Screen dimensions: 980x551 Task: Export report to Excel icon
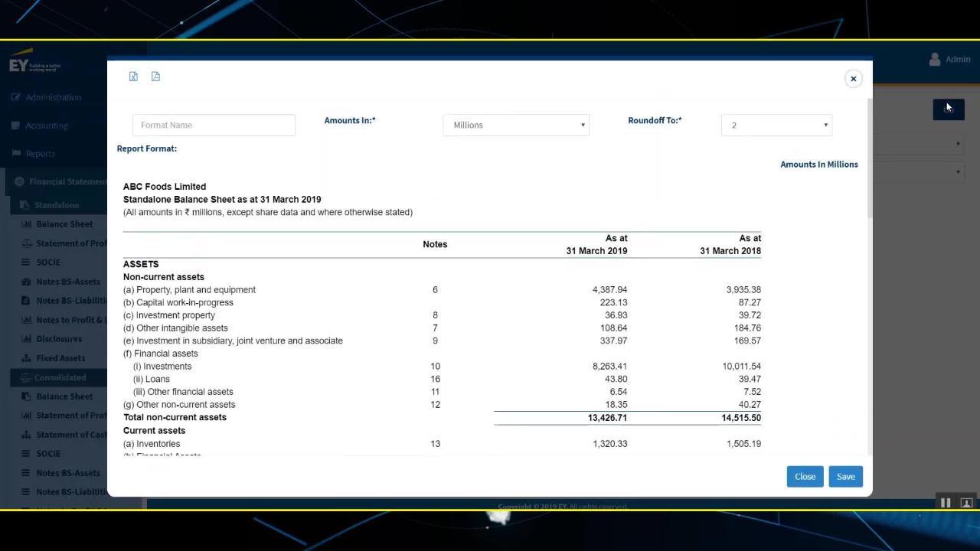tap(133, 77)
